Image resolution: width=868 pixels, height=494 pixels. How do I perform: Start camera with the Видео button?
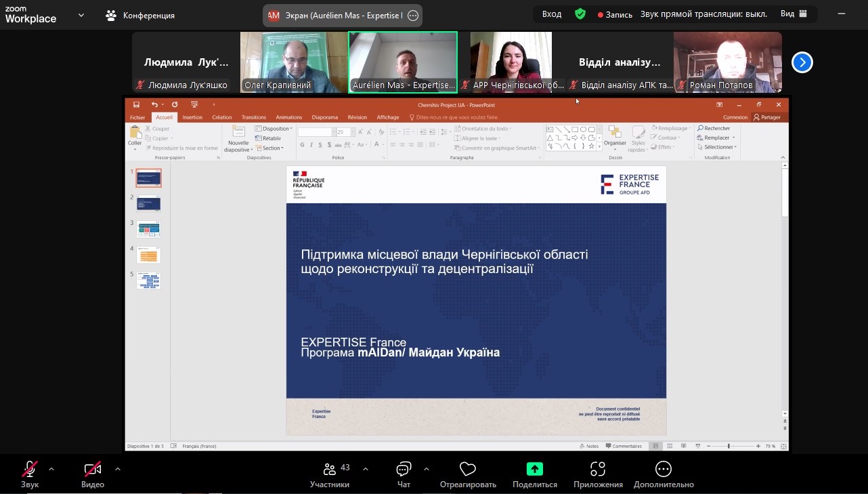point(93,474)
